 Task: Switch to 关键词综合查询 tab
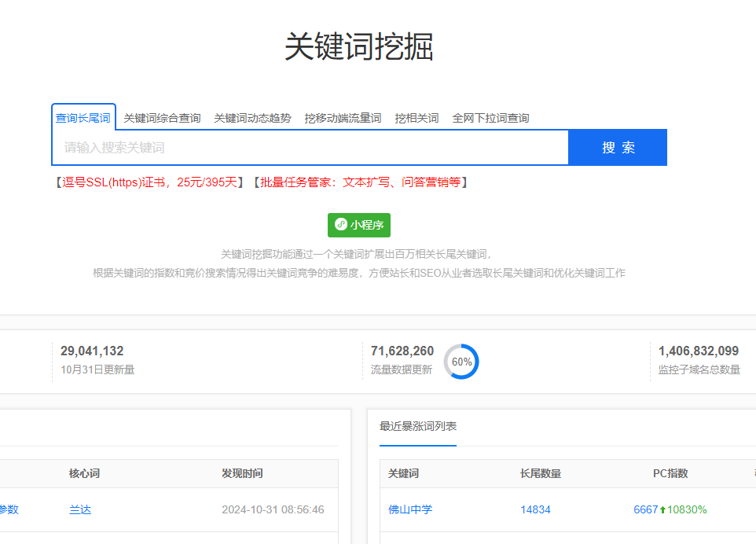pos(162,118)
